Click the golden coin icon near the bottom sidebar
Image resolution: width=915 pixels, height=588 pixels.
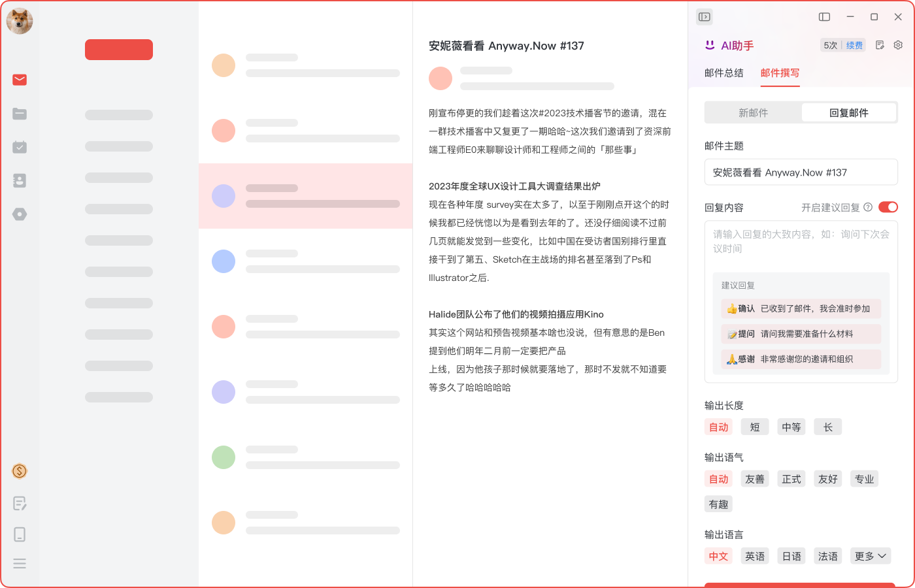[19, 470]
